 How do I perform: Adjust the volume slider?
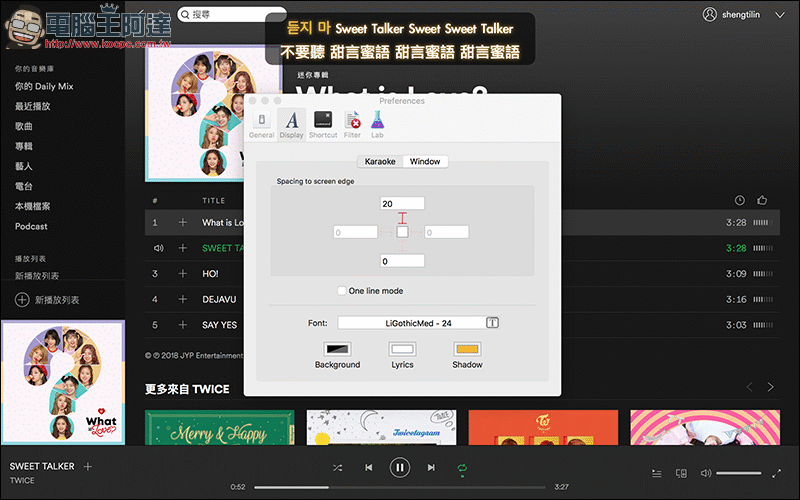[738, 473]
